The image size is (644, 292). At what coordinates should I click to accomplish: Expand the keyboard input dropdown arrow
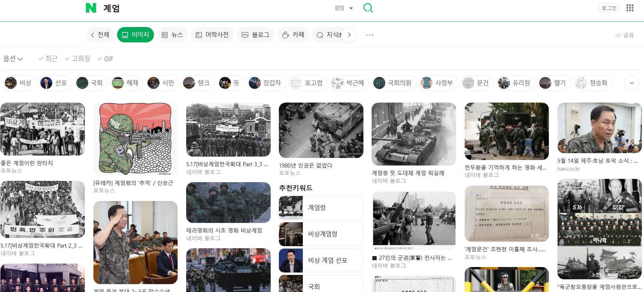351,8
